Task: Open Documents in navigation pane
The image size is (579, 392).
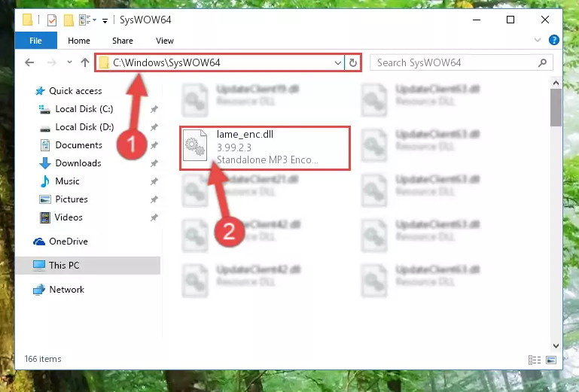Action: coord(78,145)
